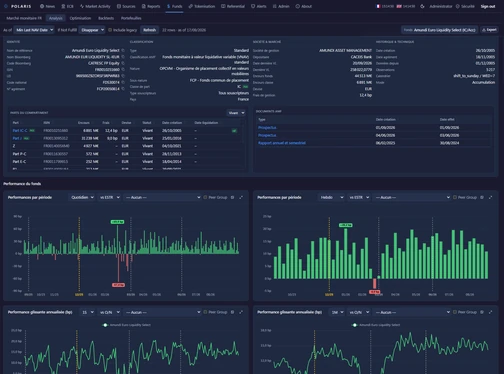Click the Refresh button
504x374 pixels.
[x=149, y=30]
